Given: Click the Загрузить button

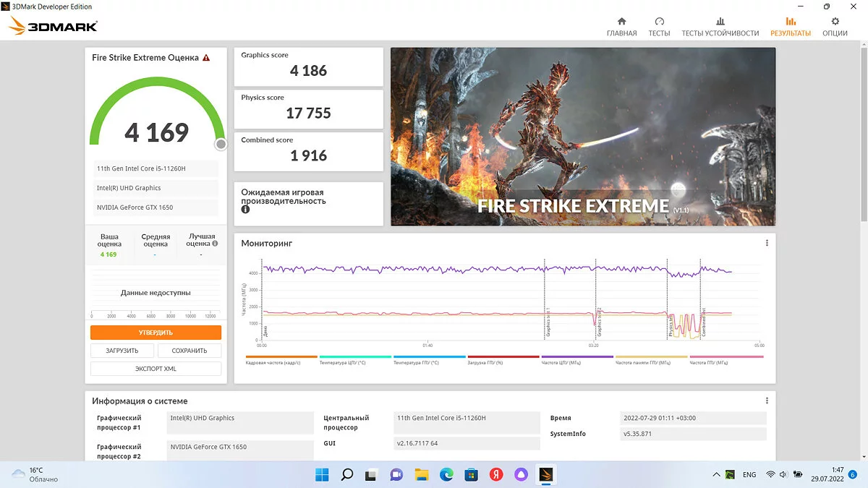Looking at the screenshot, I should tap(122, 351).
